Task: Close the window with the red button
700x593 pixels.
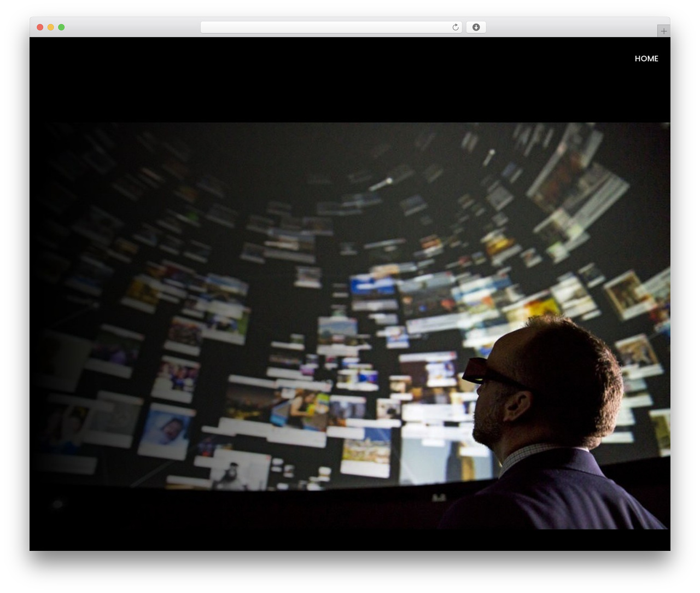Action: point(40,27)
